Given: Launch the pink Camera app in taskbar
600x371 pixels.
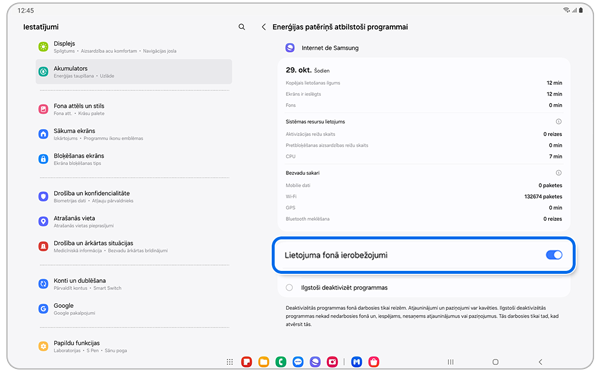Looking at the screenshot, I should tap(333, 362).
